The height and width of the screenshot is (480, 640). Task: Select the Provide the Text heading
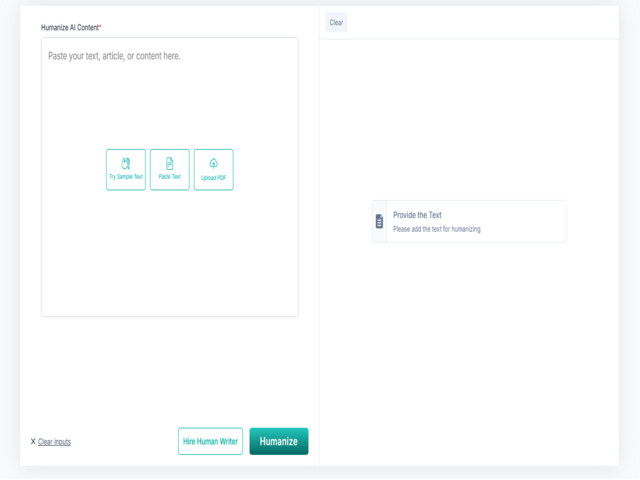417,215
